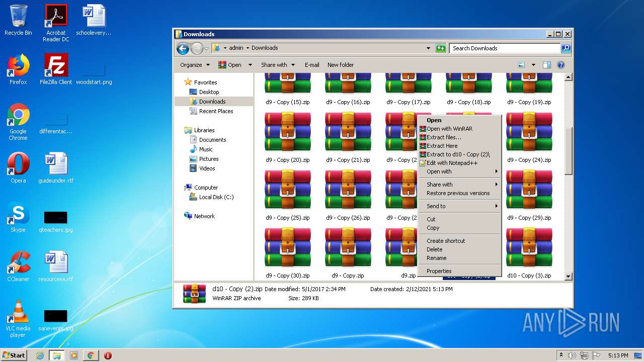Open the schoolevery Word document icon
Image resolution: width=644 pixels, height=362 pixels.
point(94,20)
